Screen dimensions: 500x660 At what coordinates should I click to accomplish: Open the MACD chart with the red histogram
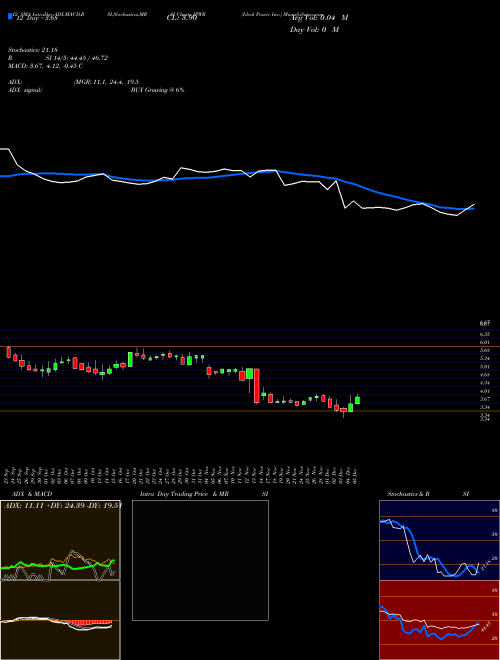[x=60, y=620]
